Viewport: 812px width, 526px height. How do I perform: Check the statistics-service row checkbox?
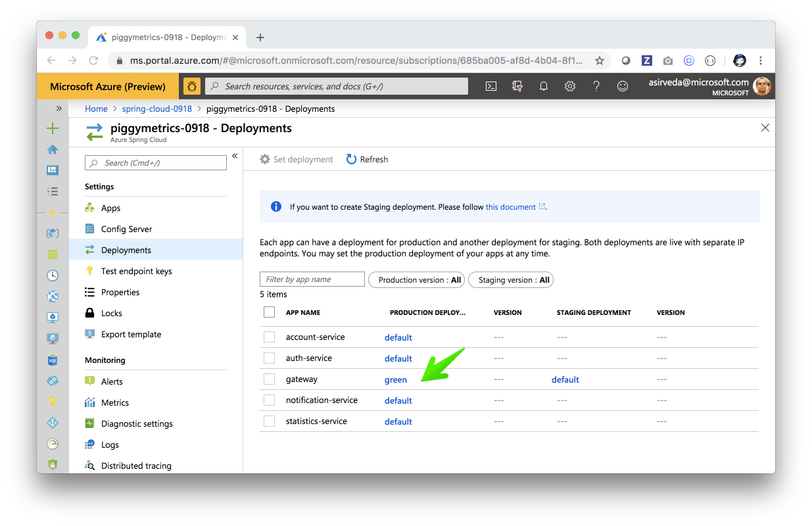coord(269,421)
